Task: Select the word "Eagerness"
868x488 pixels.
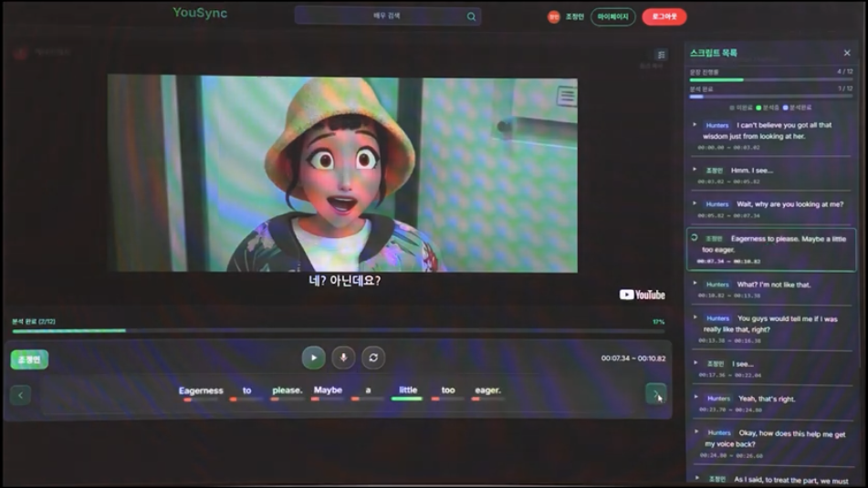Action: tap(201, 391)
